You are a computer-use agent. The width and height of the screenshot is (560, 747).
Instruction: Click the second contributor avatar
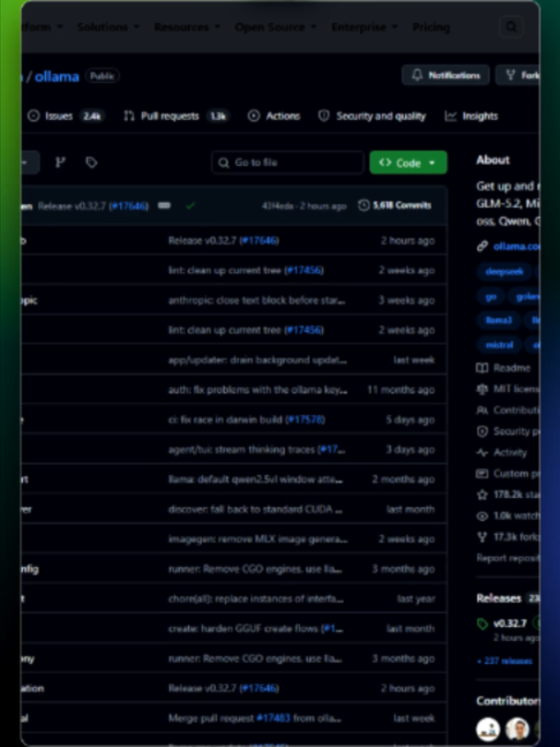click(518, 729)
